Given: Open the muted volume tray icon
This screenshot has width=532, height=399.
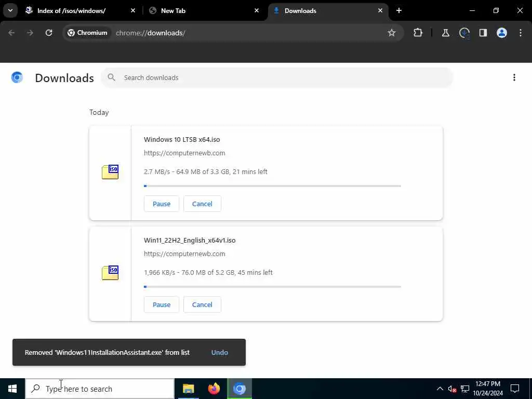Looking at the screenshot, I should tap(452, 389).
